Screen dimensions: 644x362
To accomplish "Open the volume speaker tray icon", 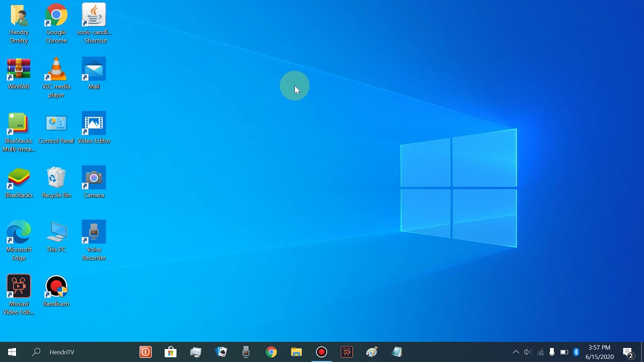I will tap(527, 352).
